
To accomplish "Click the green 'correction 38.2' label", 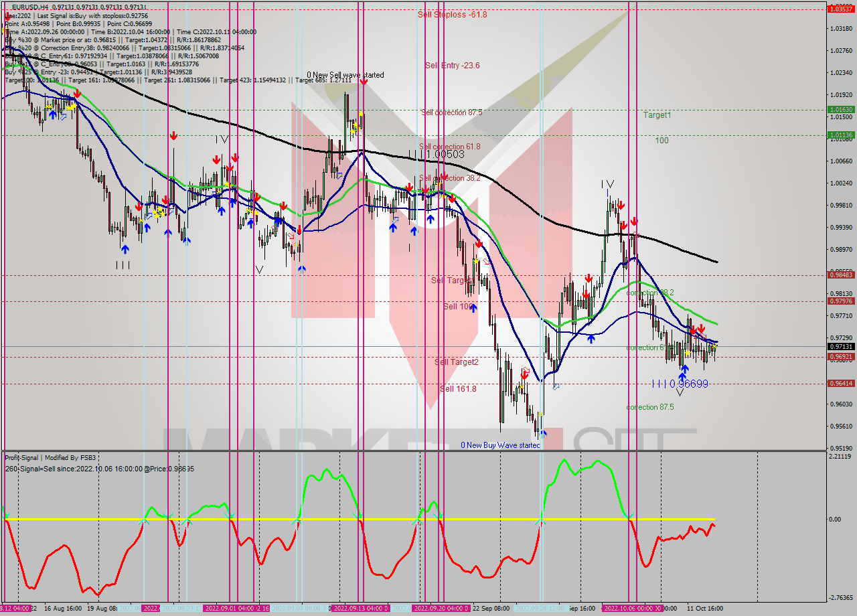I will 650,293.
